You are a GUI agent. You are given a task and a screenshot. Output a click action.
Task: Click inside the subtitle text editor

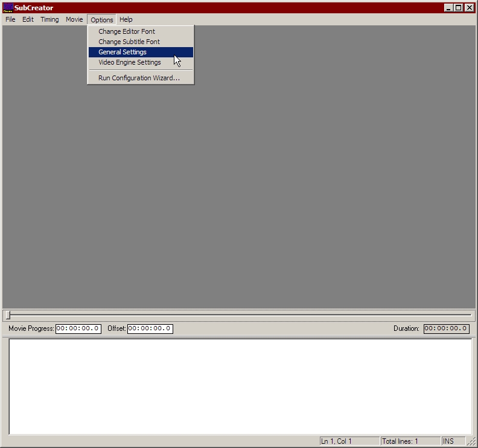(241, 386)
